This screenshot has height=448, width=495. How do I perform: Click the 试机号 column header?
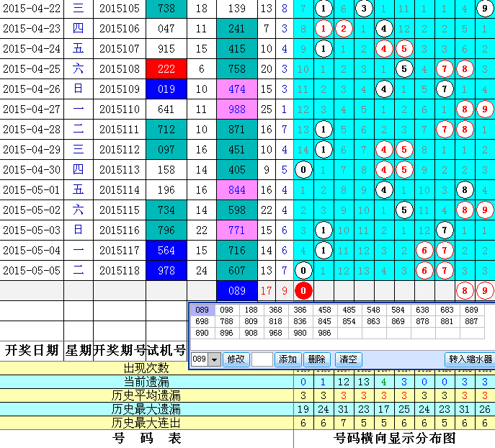pos(166,351)
